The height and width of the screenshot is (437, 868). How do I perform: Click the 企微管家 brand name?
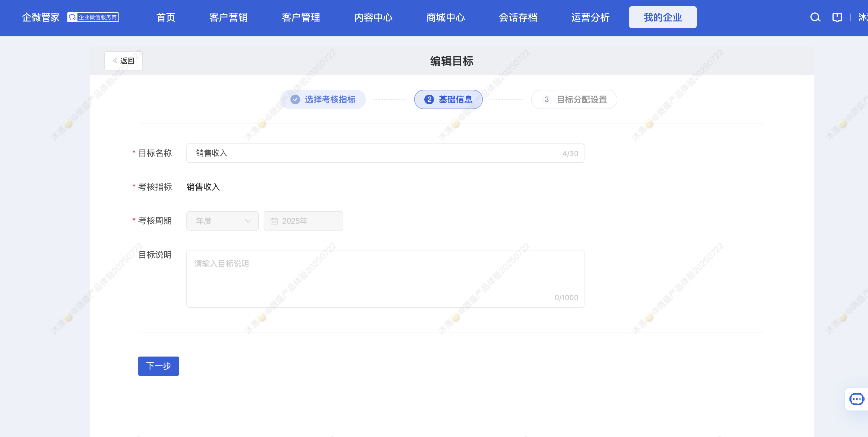41,17
